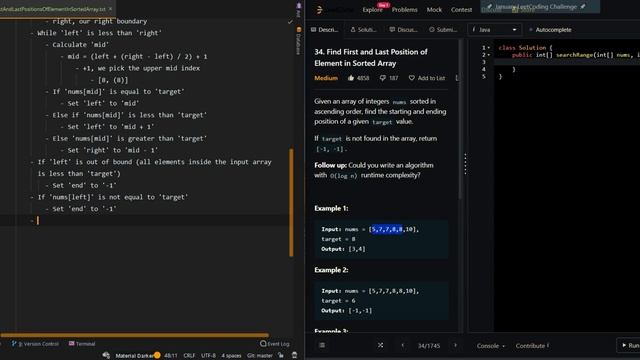Click the vertical panel divider handle dots
The width and height of the screenshot is (640, 360).
click(465, 164)
